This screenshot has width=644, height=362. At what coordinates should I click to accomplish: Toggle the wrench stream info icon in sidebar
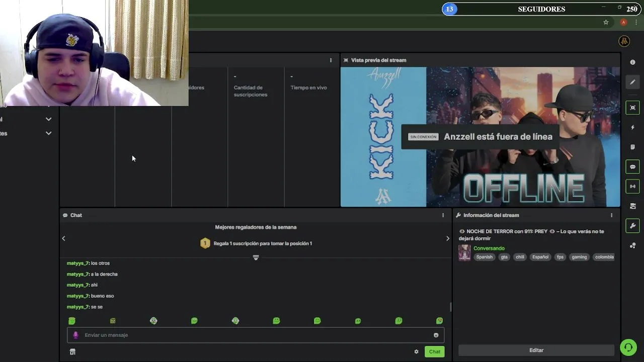(632, 226)
